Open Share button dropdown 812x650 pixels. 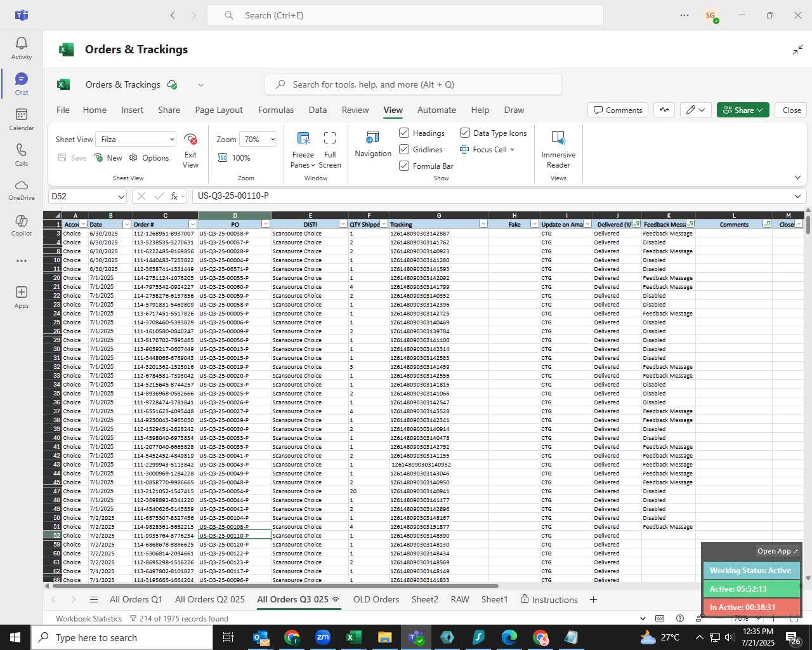tap(743, 110)
